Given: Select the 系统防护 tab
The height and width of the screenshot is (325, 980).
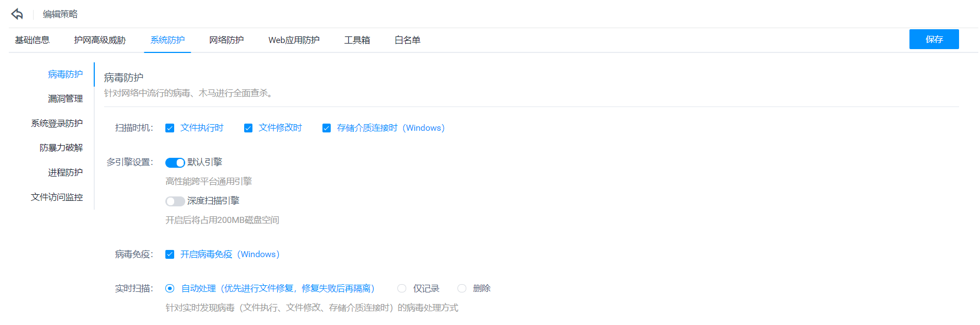Looking at the screenshot, I should (168, 40).
